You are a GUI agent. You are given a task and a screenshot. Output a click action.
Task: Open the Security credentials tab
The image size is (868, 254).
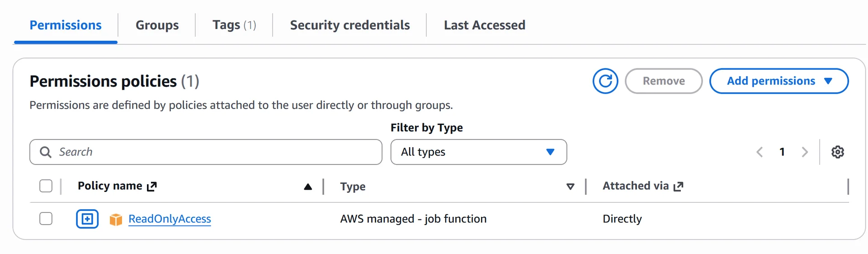click(349, 25)
